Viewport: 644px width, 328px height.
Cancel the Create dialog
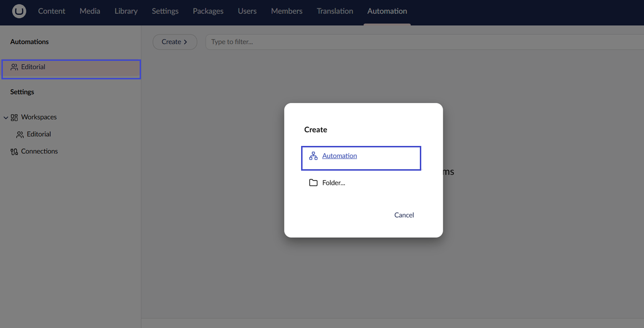click(x=404, y=215)
